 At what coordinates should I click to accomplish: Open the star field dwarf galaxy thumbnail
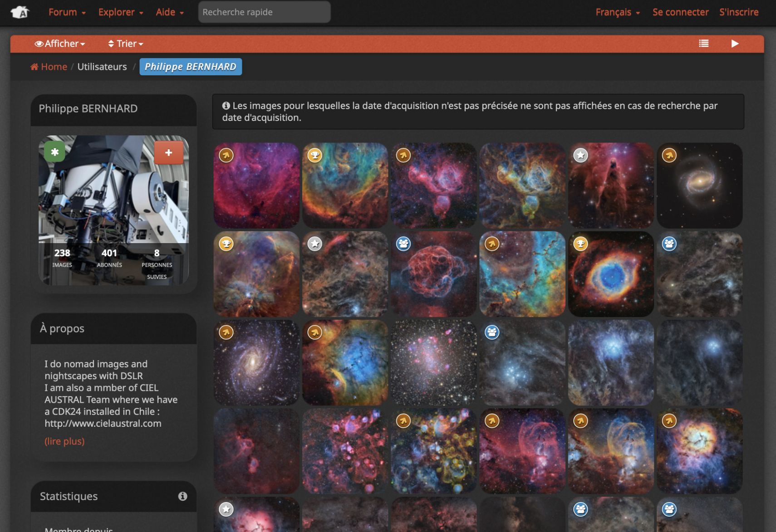point(434,362)
